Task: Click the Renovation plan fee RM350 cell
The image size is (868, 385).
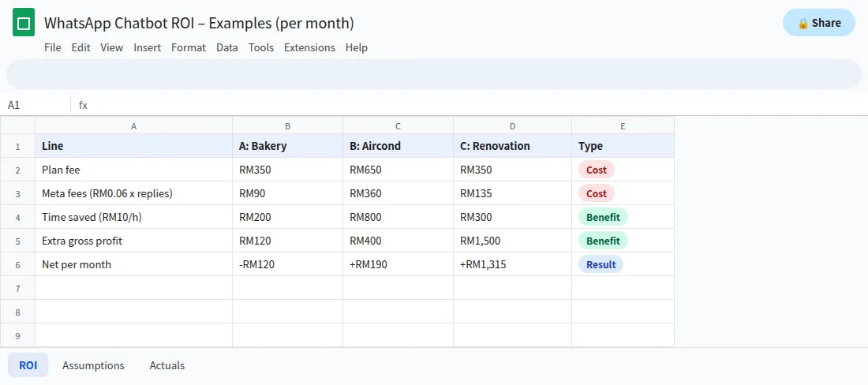Action: [x=513, y=170]
